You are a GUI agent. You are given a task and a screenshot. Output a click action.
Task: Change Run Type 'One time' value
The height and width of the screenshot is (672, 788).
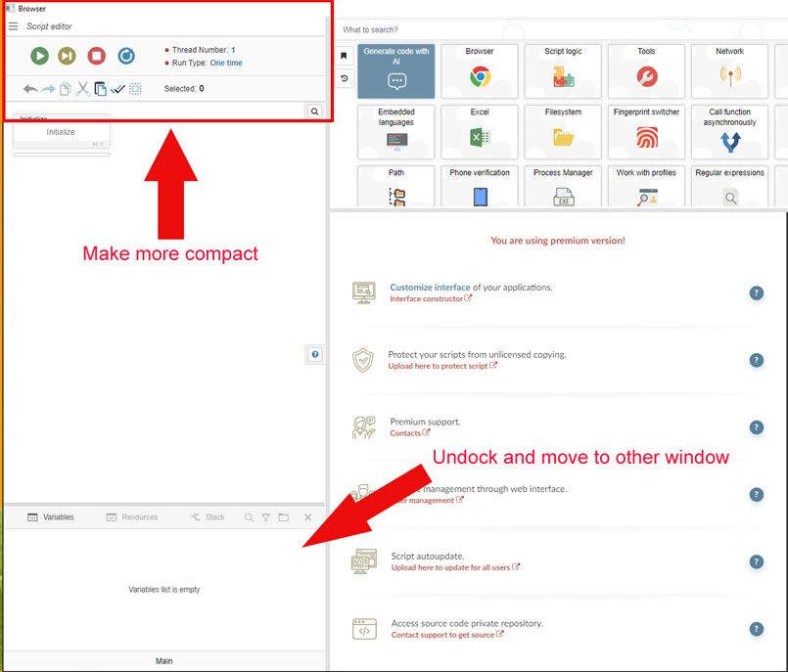pos(226,63)
